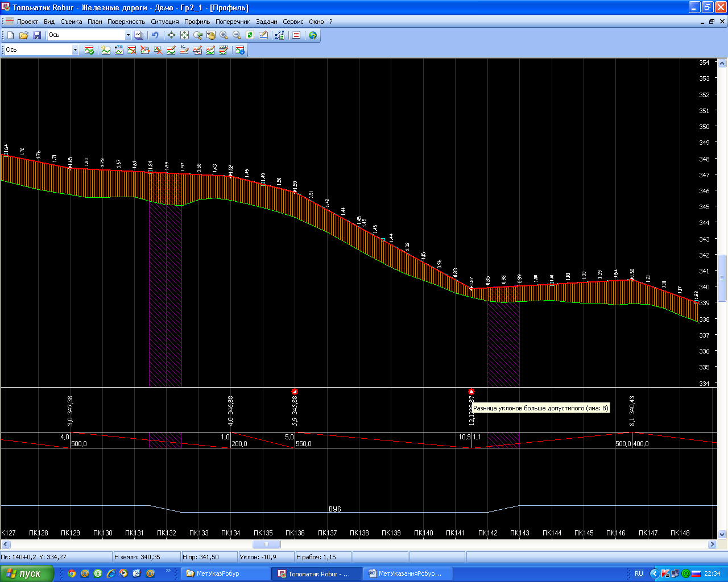Viewport: 728px width, 582px height.
Task: Click the zoom in magnifier with plus
Action: [224, 35]
